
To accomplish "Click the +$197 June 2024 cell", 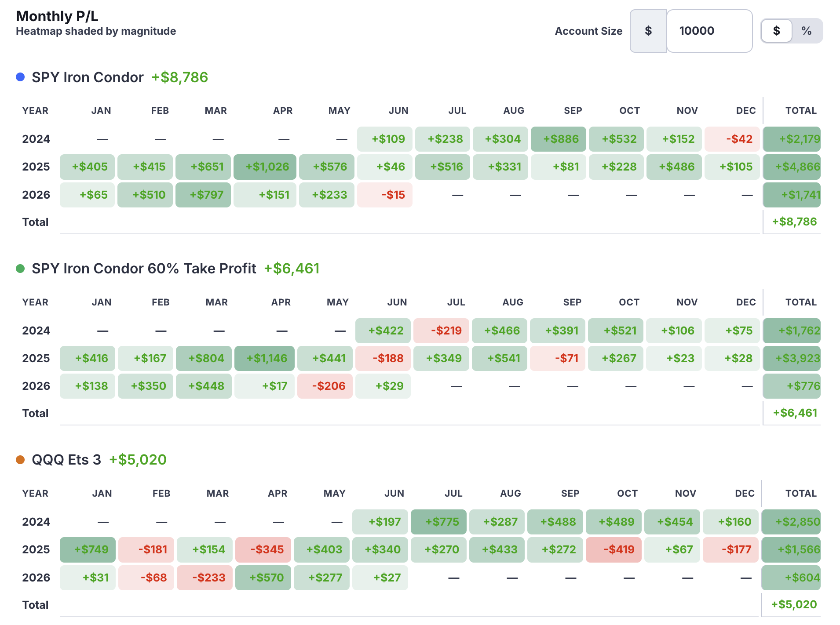I will (x=380, y=522).
